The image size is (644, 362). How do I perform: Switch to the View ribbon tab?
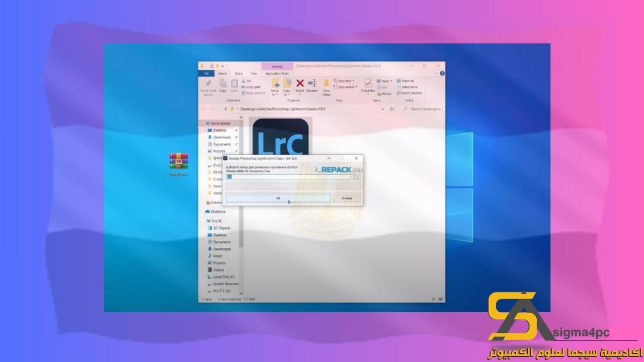point(254,73)
